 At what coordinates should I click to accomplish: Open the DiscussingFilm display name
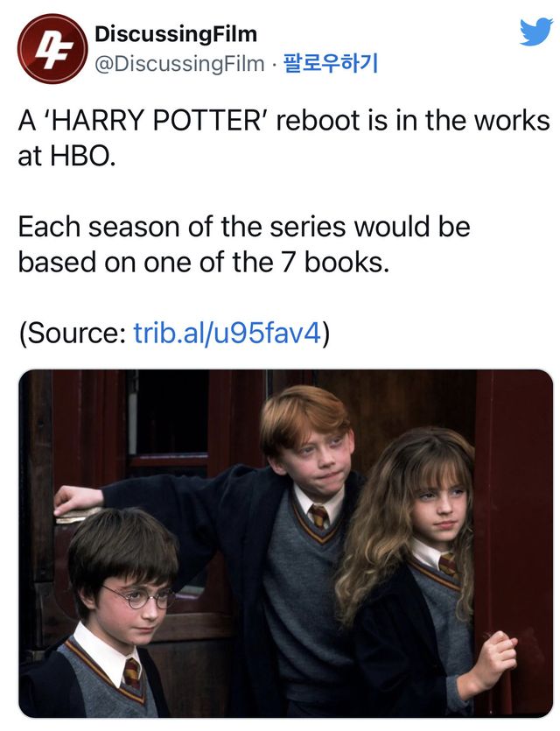(176, 34)
